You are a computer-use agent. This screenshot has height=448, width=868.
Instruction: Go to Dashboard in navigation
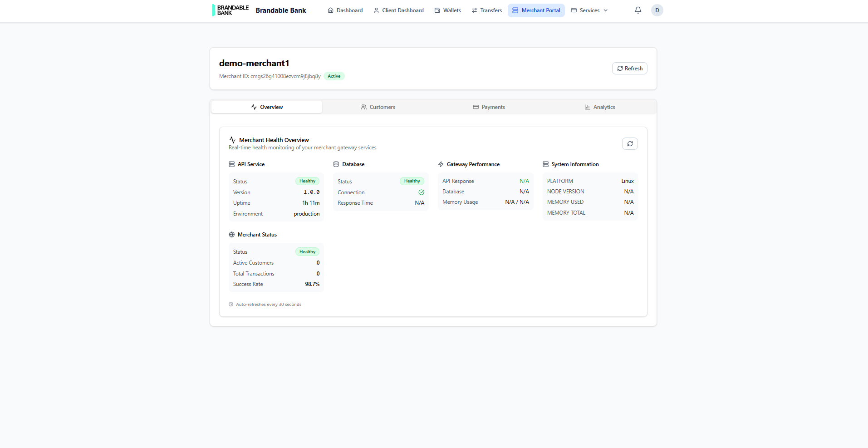(x=345, y=10)
